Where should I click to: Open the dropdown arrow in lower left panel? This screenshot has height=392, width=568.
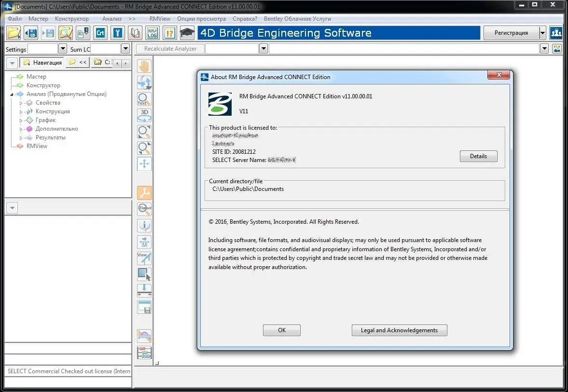point(12,208)
